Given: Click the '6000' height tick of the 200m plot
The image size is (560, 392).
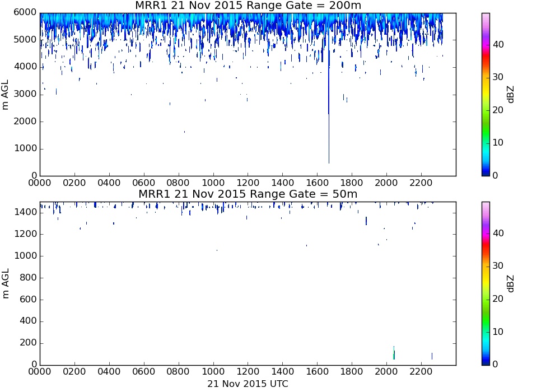Looking at the screenshot, I should tap(25, 12).
